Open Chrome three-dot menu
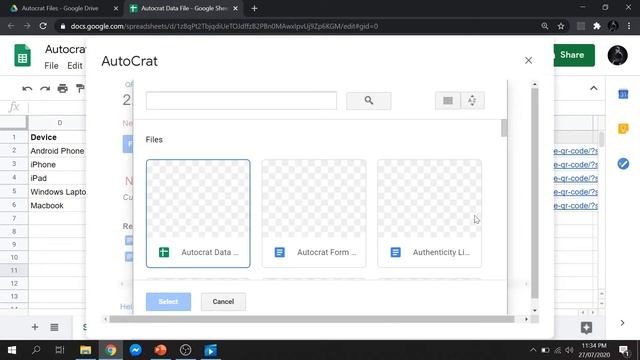This screenshot has width=640, height=360. [629, 26]
